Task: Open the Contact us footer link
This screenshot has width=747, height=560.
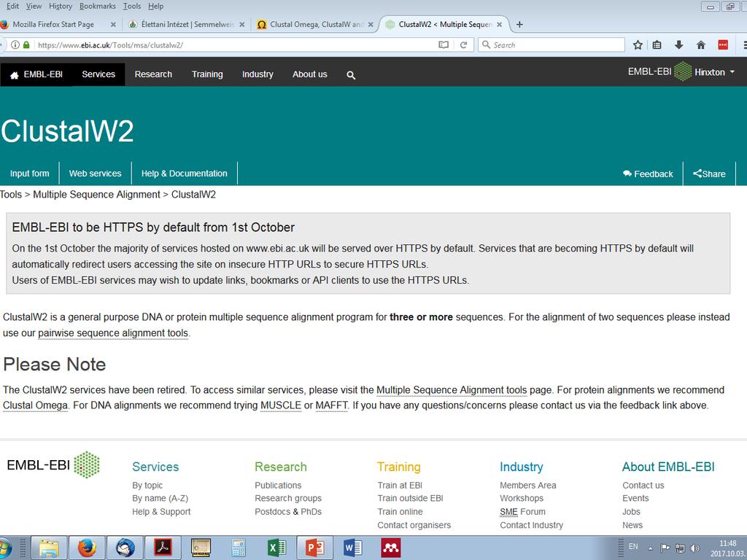Action: [x=643, y=485]
